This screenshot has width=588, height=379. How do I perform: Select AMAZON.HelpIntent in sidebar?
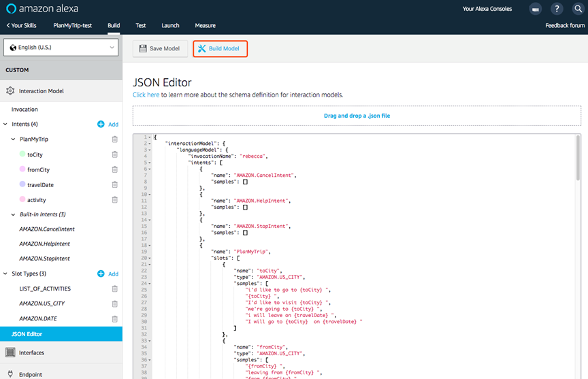point(45,244)
